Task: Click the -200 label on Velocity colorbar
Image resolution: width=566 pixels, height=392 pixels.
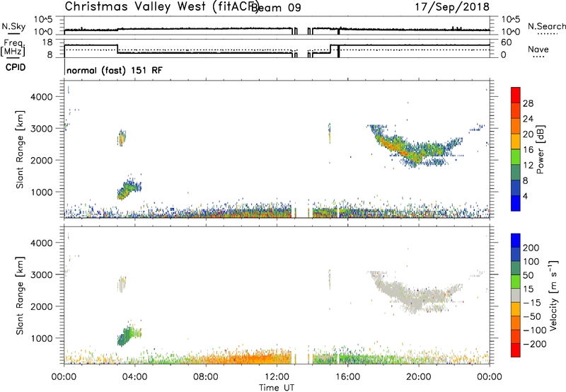Action: pos(534,344)
